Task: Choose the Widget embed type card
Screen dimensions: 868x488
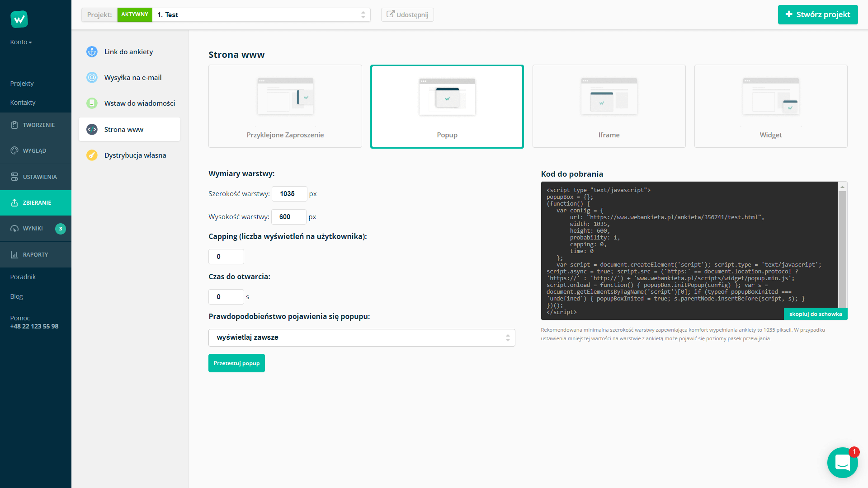Action: (771, 106)
